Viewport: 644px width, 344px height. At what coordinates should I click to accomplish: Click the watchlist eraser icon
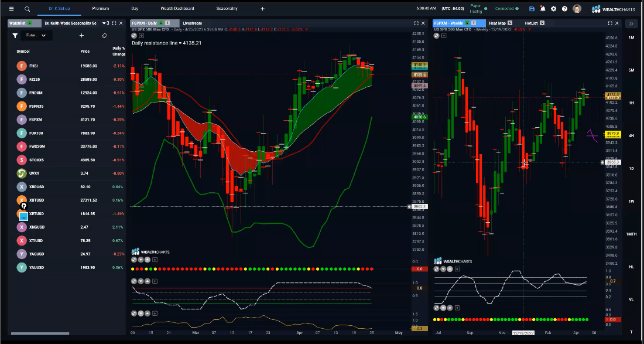point(104,36)
